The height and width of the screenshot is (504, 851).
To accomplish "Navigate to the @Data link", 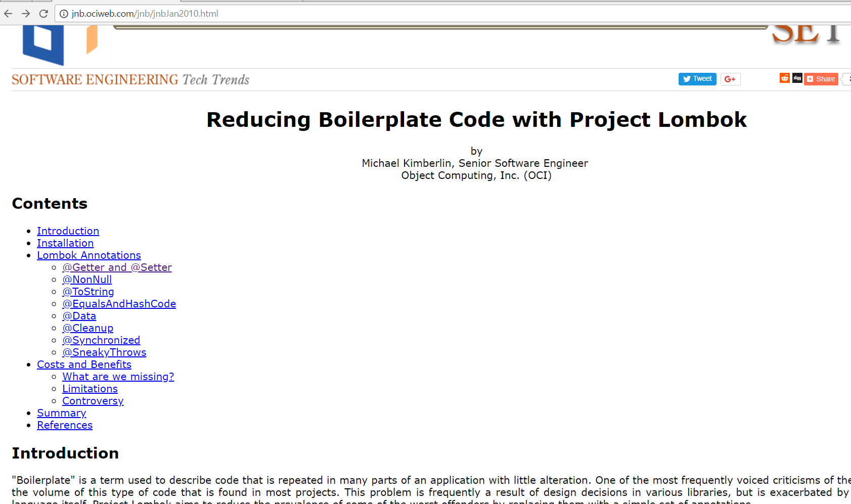I will point(79,316).
